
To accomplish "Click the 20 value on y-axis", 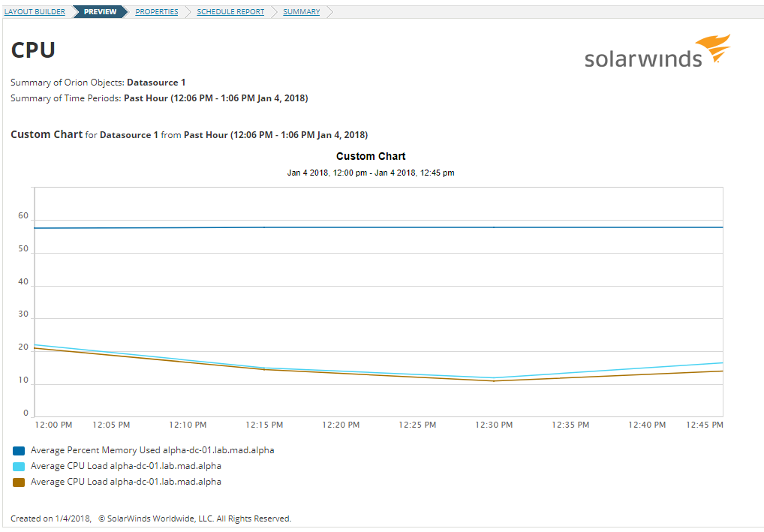I will (23, 347).
